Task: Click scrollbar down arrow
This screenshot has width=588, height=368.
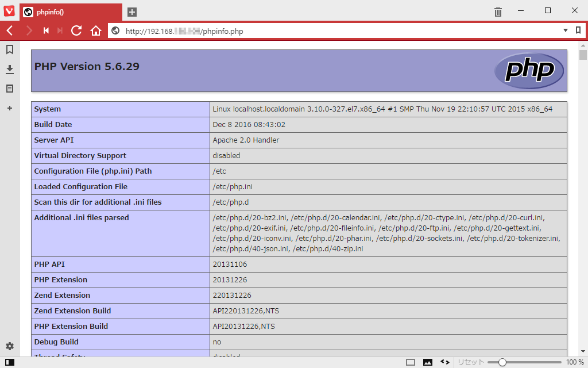Action: coord(583,352)
